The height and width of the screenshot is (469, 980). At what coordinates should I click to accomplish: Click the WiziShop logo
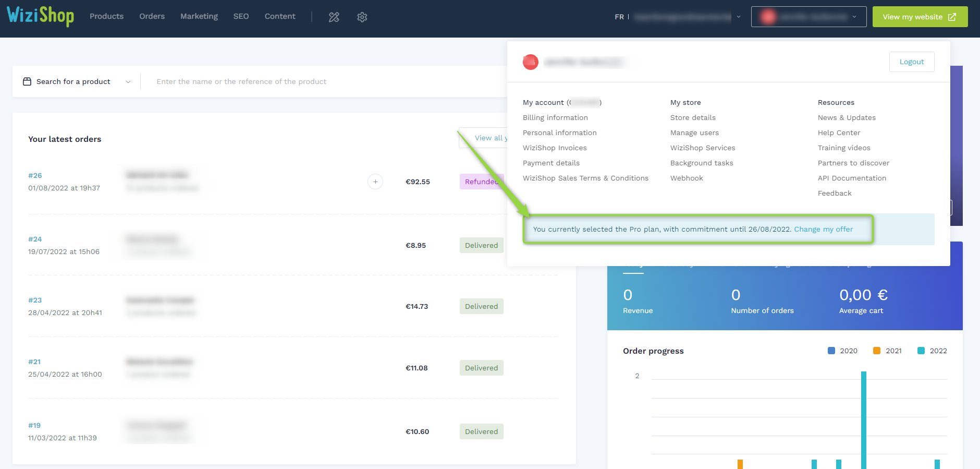tap(40, 16)
